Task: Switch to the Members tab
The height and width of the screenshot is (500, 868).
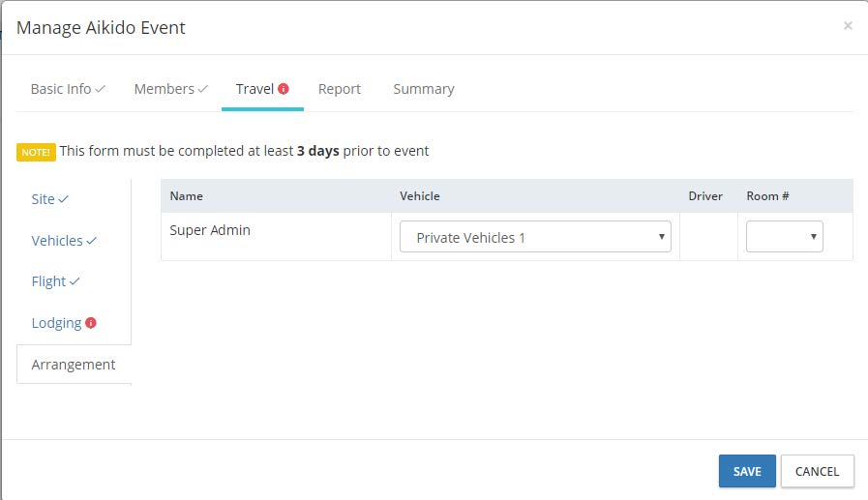Action: [171, 89]
